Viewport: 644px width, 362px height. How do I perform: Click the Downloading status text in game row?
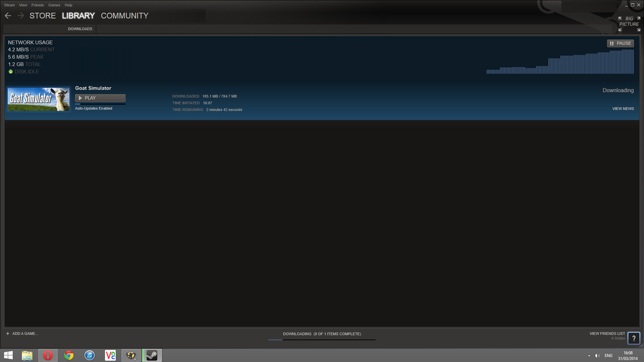pyautogui.click(x=618, y=90)
